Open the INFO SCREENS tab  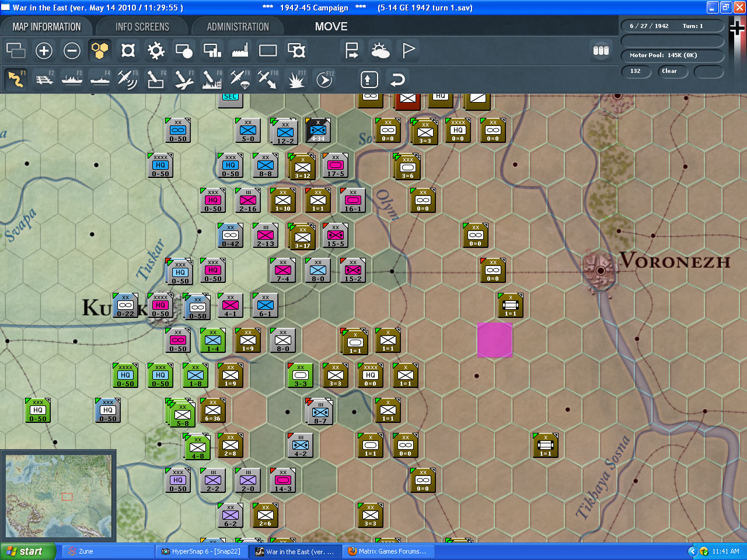tap(142, 27)
